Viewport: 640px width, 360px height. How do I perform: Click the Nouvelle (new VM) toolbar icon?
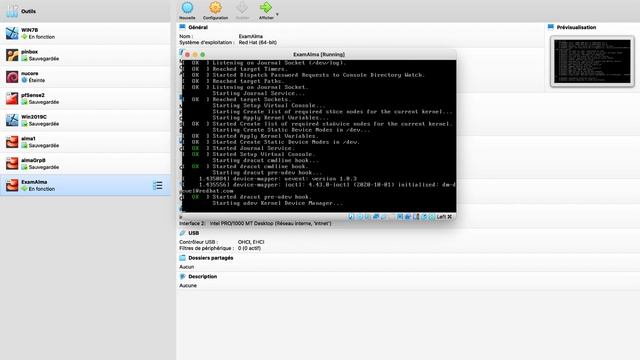[x=187, y=8]
